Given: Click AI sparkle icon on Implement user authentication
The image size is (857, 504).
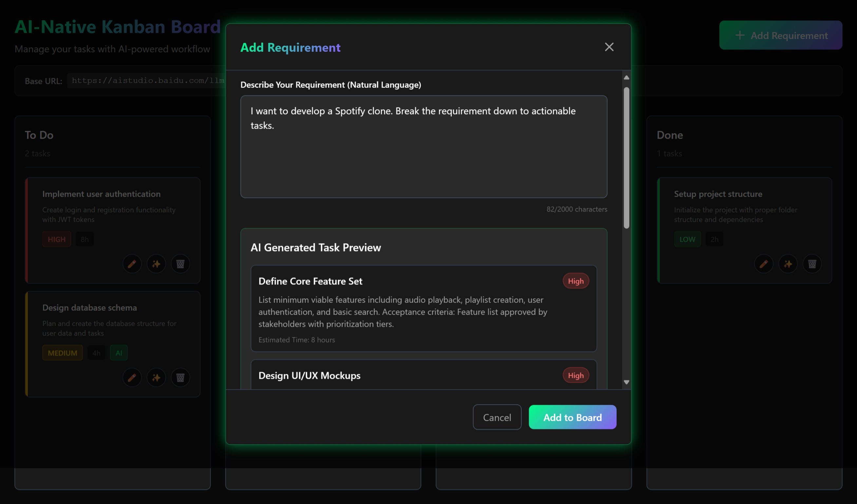Looking at the screenshot, I should pyautogui.click(x=156, y=264).
